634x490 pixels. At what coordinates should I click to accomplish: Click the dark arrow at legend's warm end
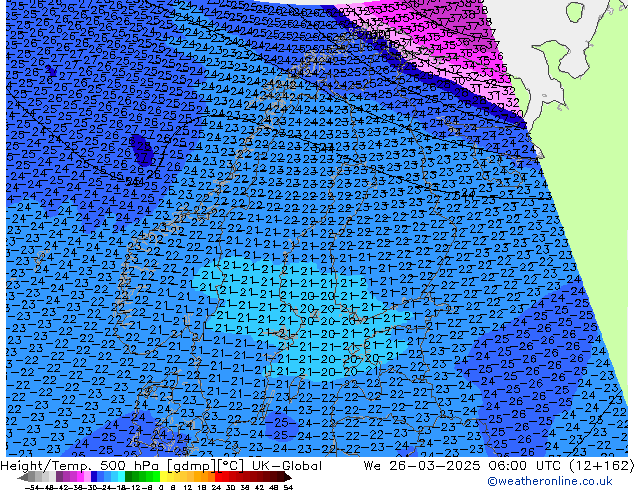click(x=288, y=477)
